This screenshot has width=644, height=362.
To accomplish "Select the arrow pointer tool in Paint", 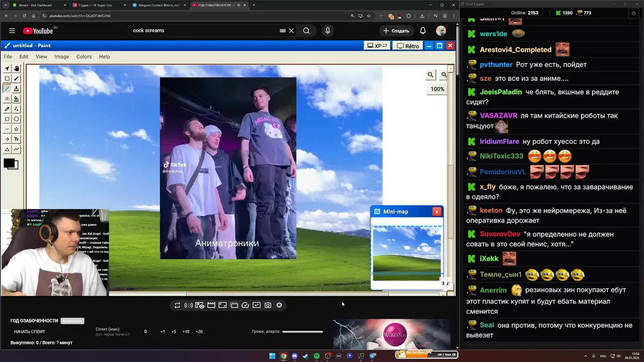I will pos(7,68).
